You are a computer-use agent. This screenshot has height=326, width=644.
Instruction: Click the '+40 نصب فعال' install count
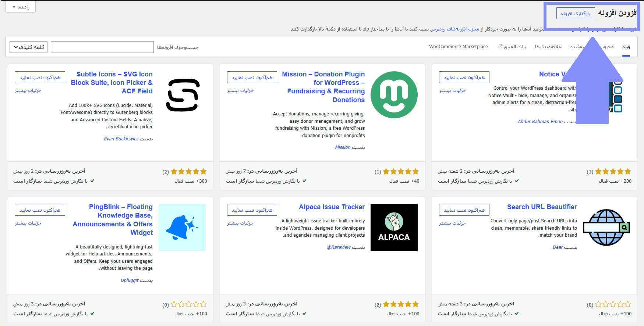click(x=404, y=181)
